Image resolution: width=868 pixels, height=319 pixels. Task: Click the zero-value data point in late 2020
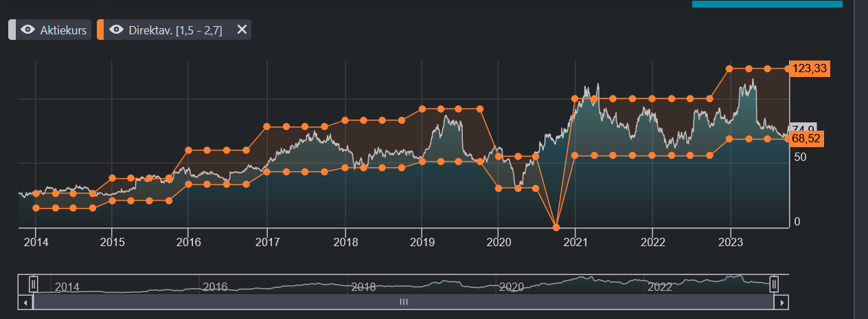[556, 227]
